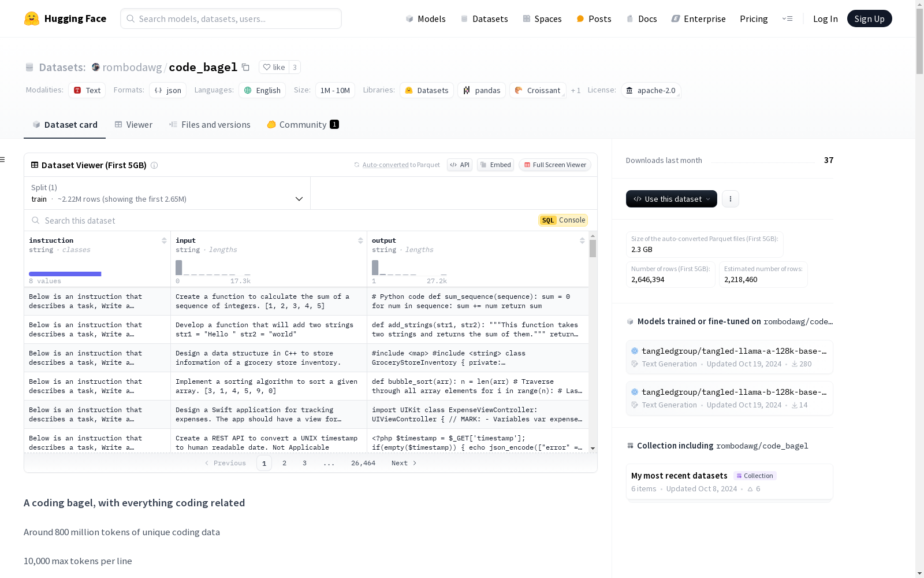Select the row about Swift expense tracking

[x=306, y=414]
